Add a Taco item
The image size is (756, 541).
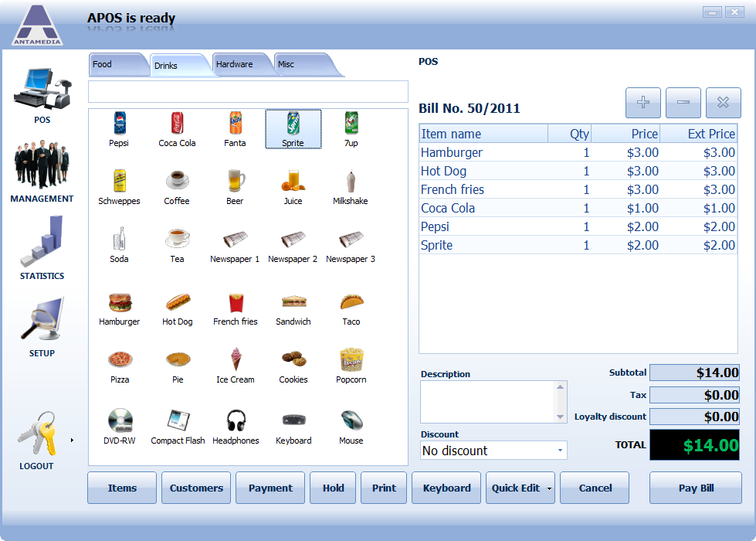pyautogui.click(x=351, y=309)
